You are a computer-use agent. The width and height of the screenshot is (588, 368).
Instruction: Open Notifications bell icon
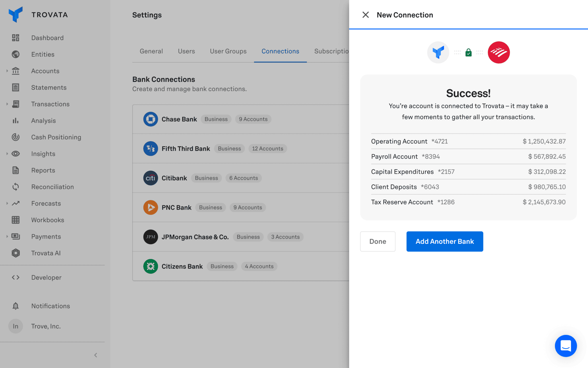16,306
